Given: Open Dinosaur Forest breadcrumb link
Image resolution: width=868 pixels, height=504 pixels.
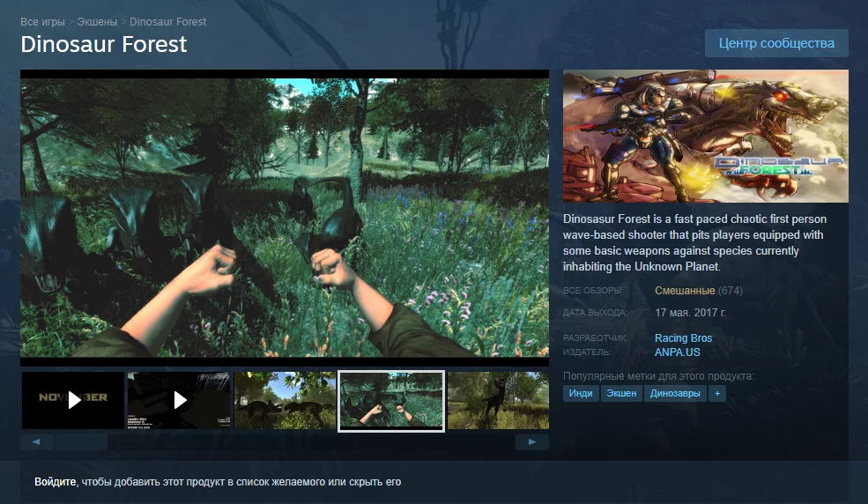Looking at the screenshot, I should (167, 21).
